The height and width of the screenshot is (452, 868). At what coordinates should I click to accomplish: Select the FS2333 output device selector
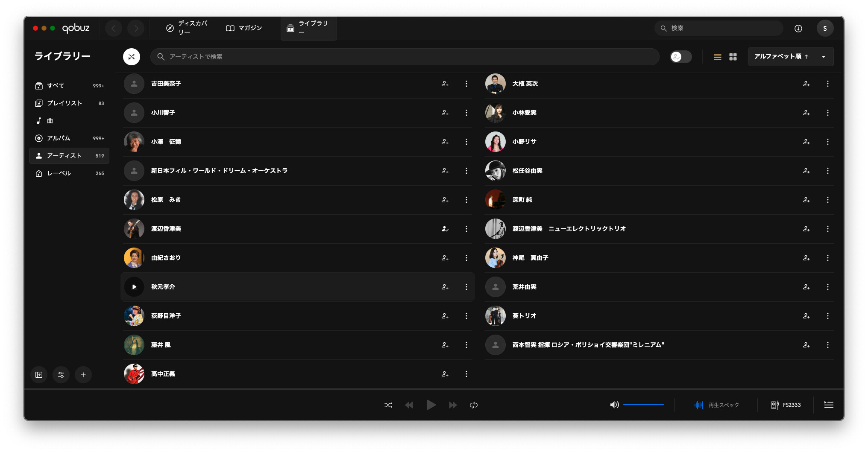[786, 405]
